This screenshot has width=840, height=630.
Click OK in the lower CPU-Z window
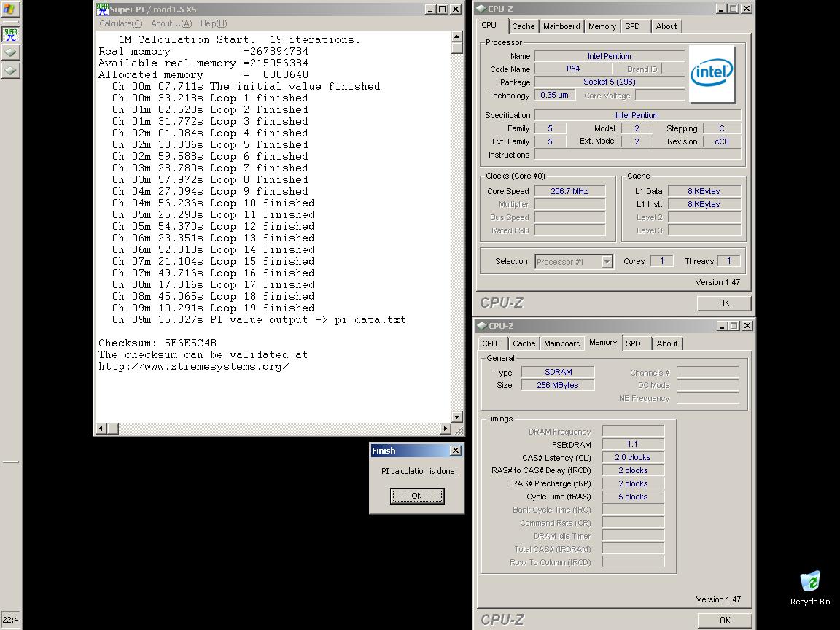725,621
